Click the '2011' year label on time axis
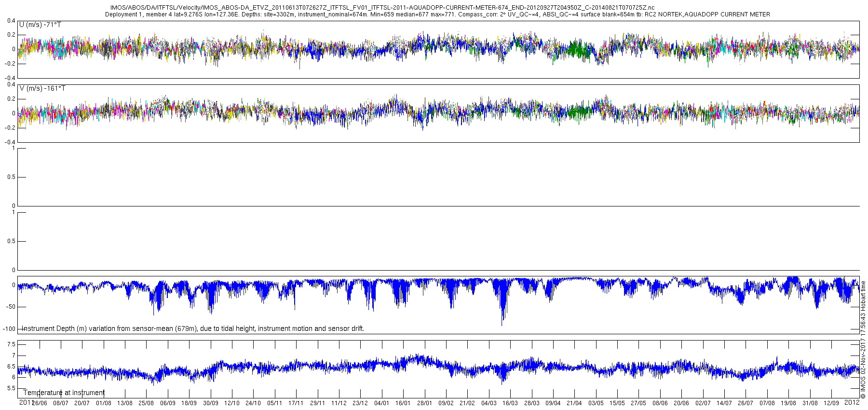The height and width of the screenshot is (410, 868). 26,402
